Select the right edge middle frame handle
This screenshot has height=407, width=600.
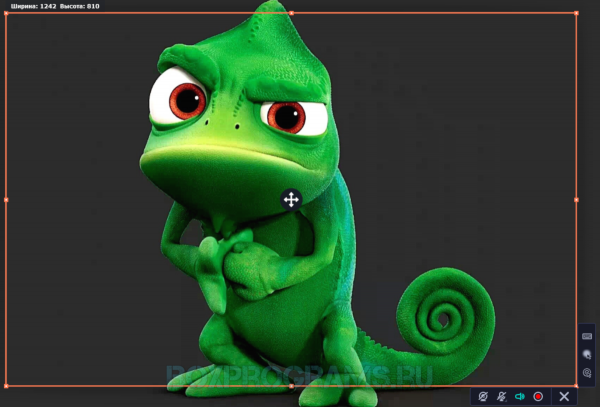576,200
